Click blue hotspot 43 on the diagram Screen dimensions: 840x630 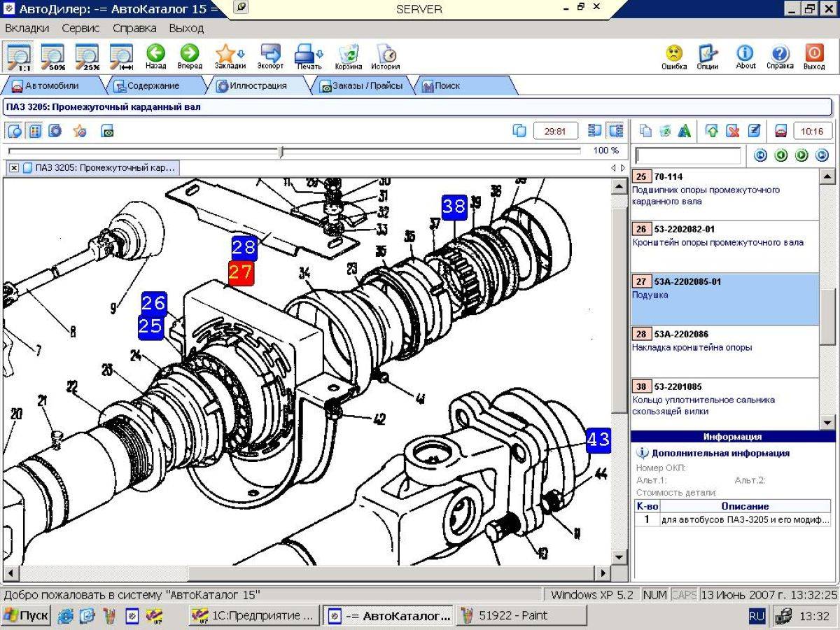coord(598,440)
